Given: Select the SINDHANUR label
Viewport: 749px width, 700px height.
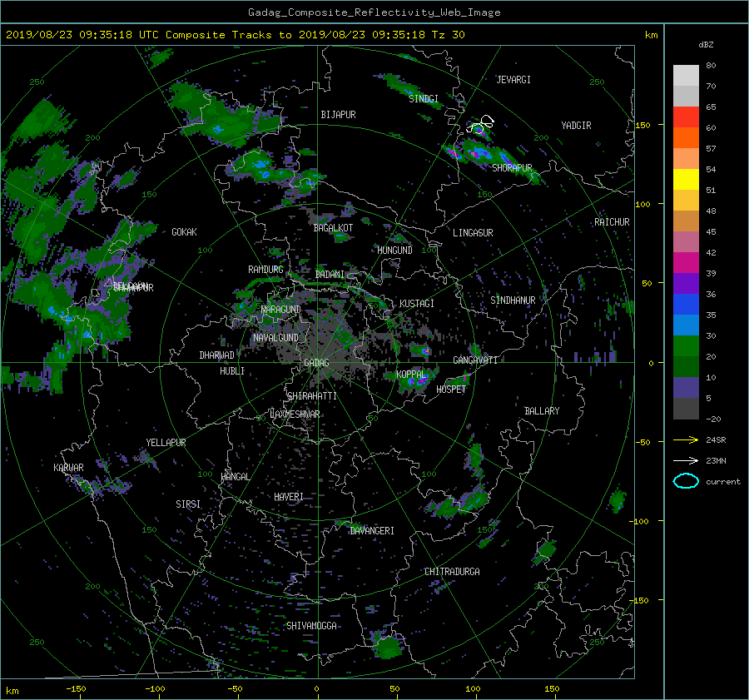Looking at the screenshot, I should [513, 300].
